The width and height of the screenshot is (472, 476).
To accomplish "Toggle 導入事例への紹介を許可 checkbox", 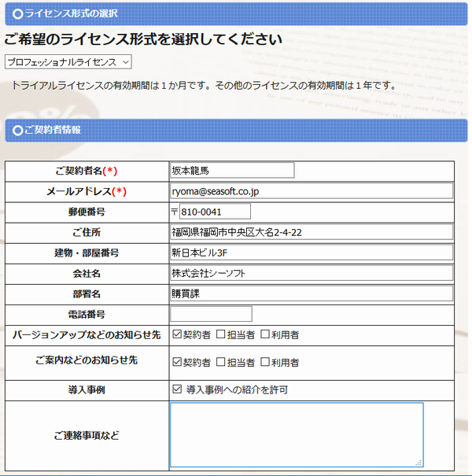I will tap(177, 389).
